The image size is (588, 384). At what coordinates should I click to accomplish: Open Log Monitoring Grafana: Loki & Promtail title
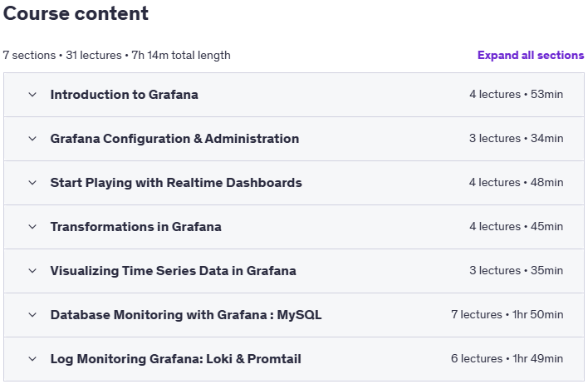click(x=176, y=359)
